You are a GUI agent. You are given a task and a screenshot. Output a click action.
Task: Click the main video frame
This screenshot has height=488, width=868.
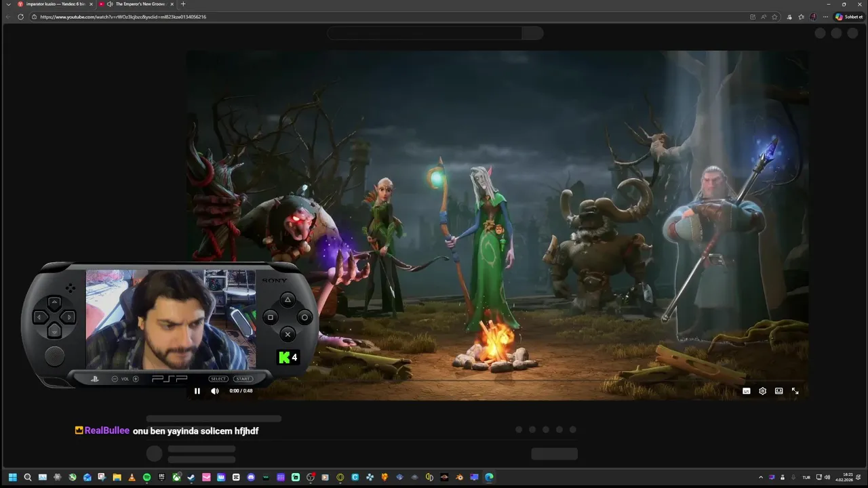(497, 224)
